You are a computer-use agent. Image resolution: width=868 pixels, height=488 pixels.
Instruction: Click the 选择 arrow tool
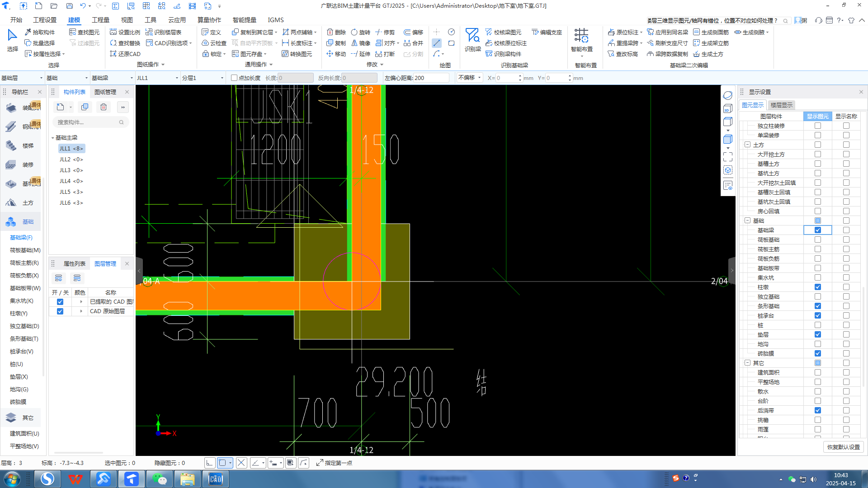[12, 40]
